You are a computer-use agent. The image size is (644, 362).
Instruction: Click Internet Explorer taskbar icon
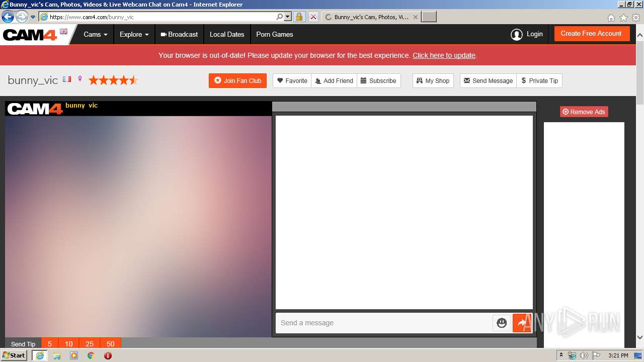coord(40,355)
